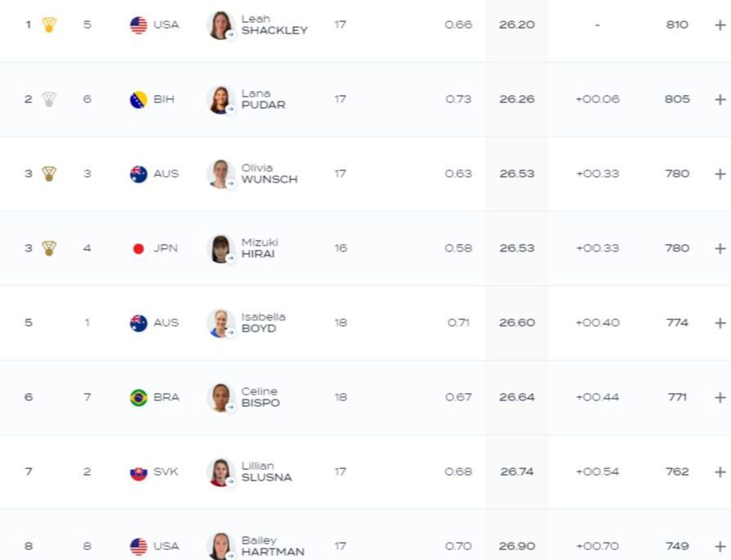Click the Brazil flag icon next to BRA
Screen dimensions: 731x560
tap(138, 398)
